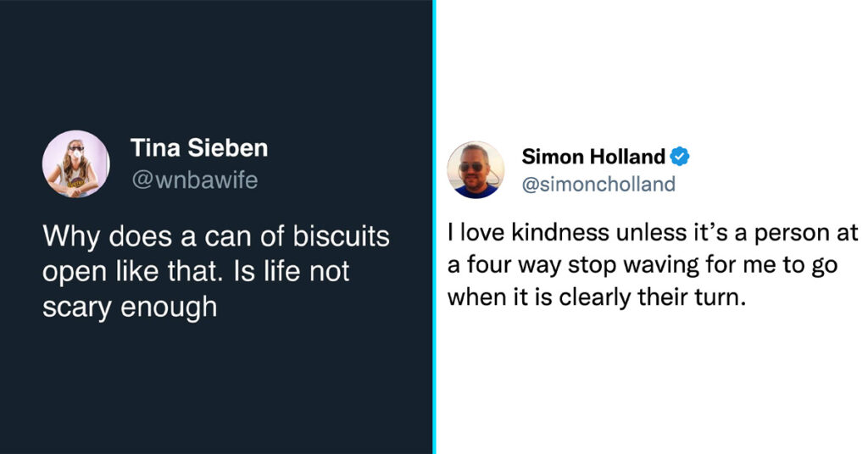
Task: Click "I love" at start of Simon's tweet
Action: (x=476, y=232)
